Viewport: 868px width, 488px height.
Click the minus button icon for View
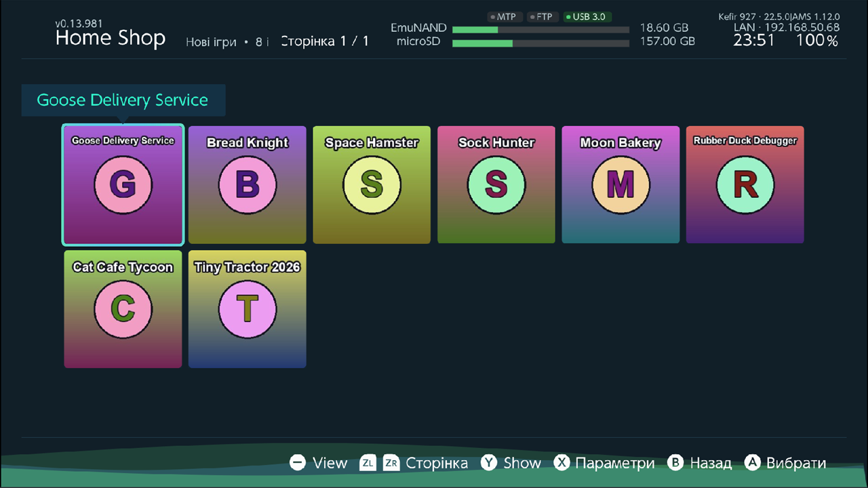298,463
